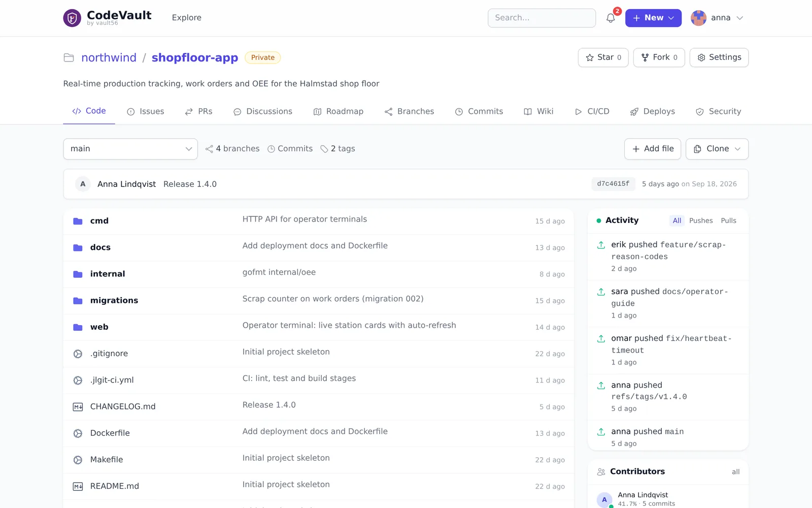Click the Contributors people icon
This screenshot has height=508, width=812.
click(x=601, y=471)
